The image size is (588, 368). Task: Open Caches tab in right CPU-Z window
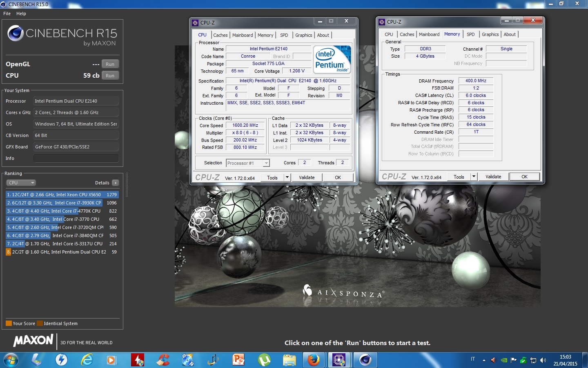(407, 34)
